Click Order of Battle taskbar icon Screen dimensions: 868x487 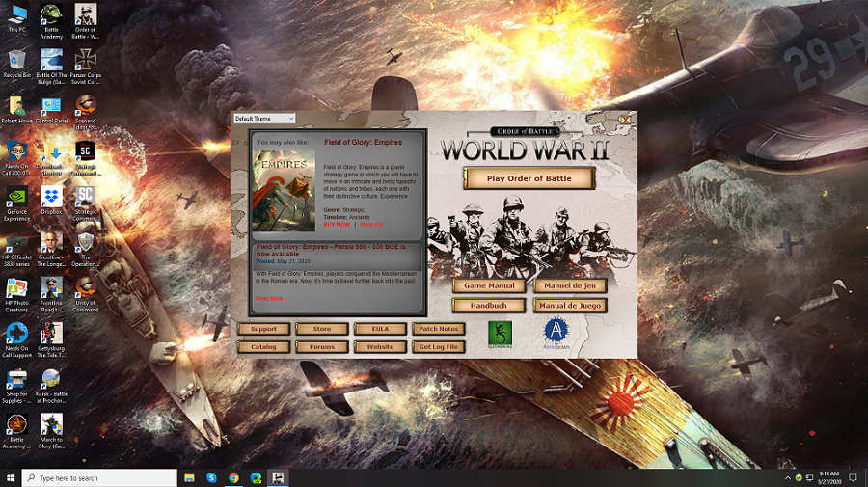(x=278, y=477)
